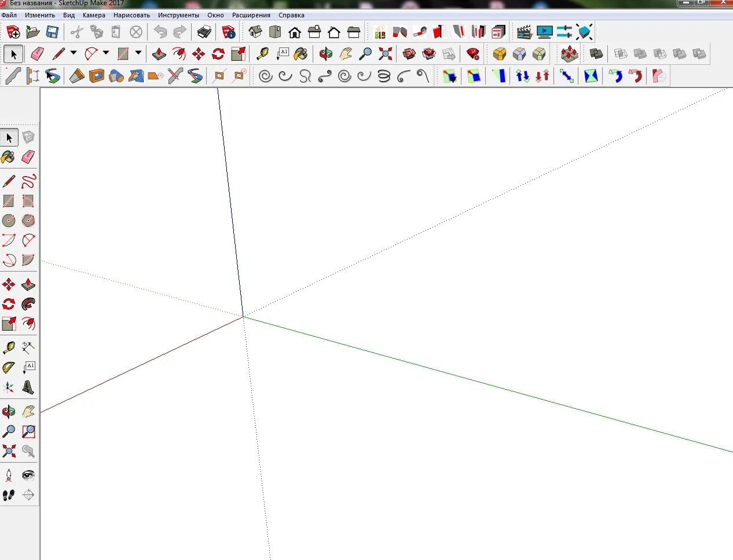Create a new model with New icon

[13, 32]
